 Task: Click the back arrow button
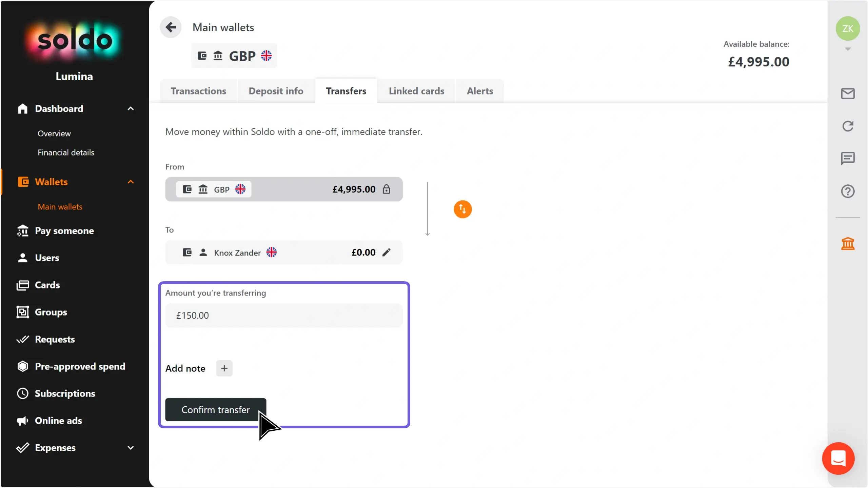[171, 27]
